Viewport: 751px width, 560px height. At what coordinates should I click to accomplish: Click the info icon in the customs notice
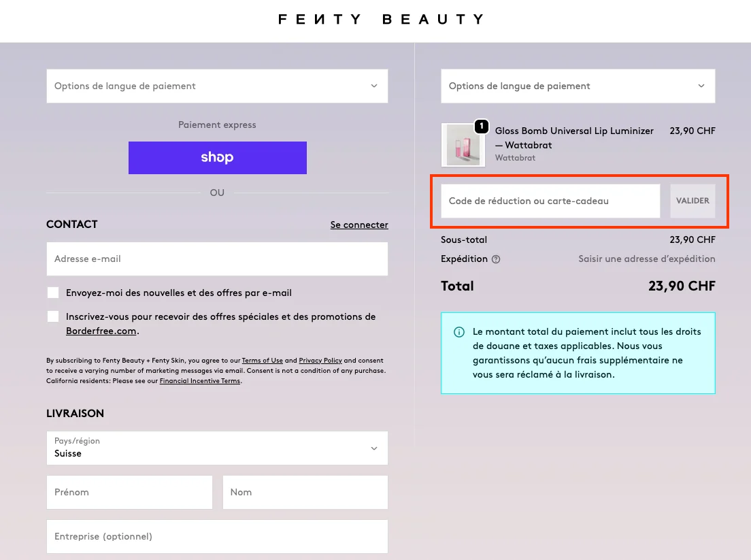click(x=459, y=332)
